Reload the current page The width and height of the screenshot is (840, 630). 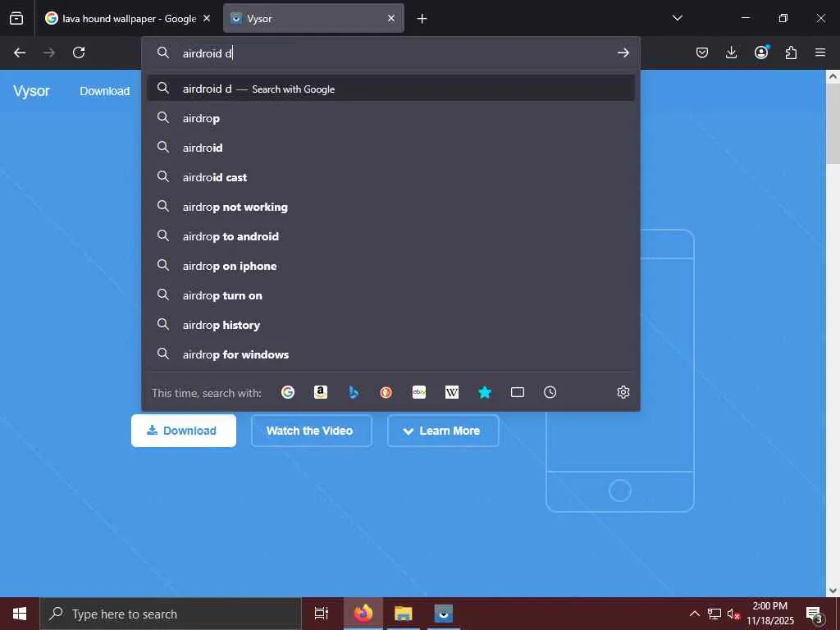click(x=79, y=52)
